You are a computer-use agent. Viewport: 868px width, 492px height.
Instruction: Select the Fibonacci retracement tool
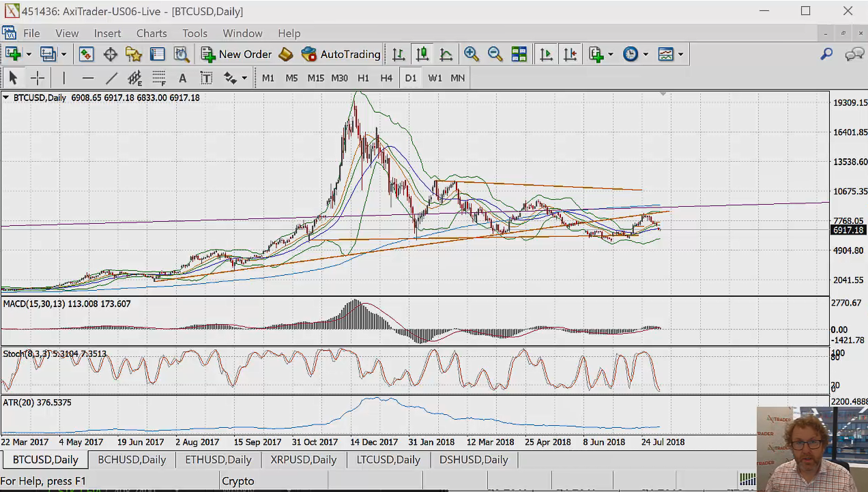[159, 78]
